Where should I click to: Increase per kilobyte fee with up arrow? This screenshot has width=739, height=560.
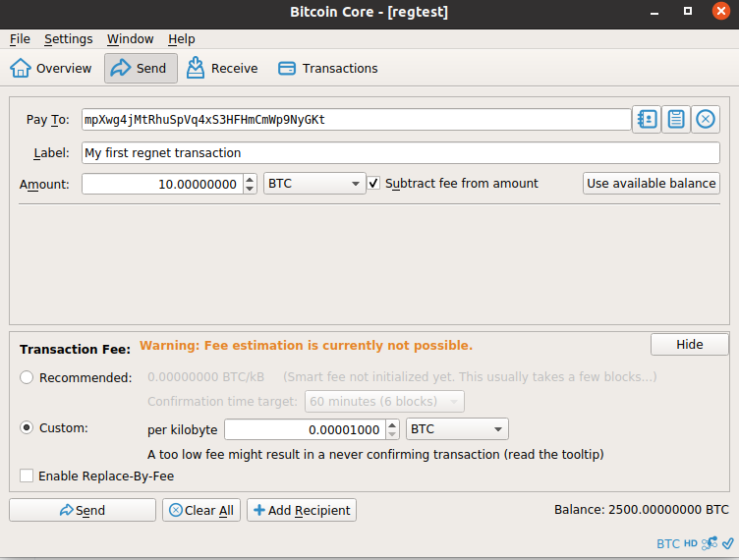point(392,424)
